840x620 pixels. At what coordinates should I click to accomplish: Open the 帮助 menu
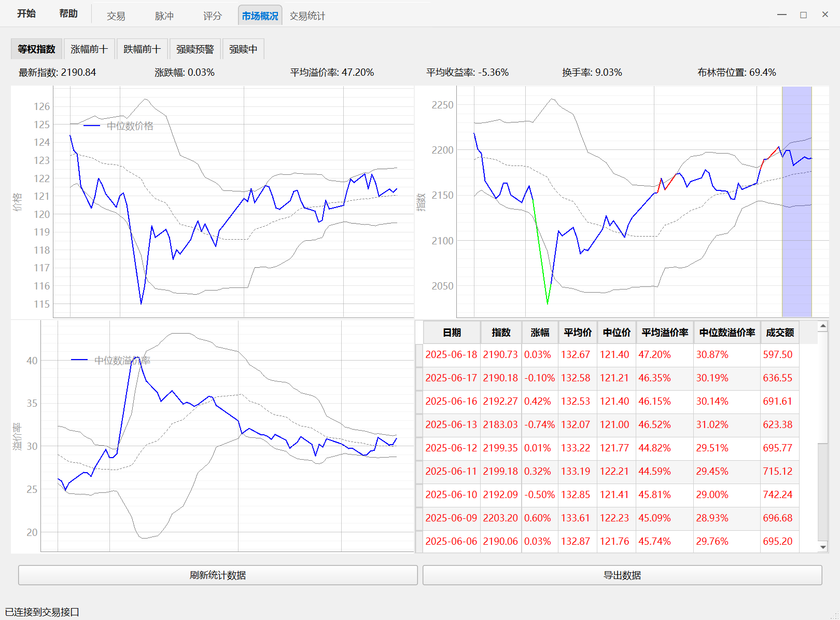[x=68, y=13]
